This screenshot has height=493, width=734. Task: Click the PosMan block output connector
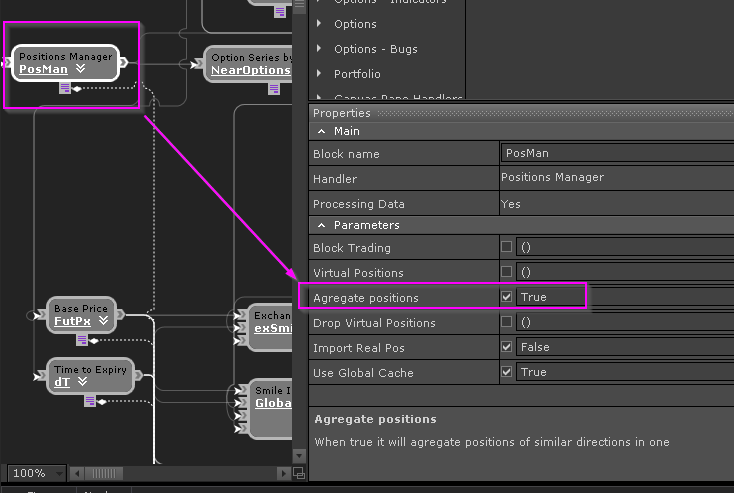tap(122, 63)
